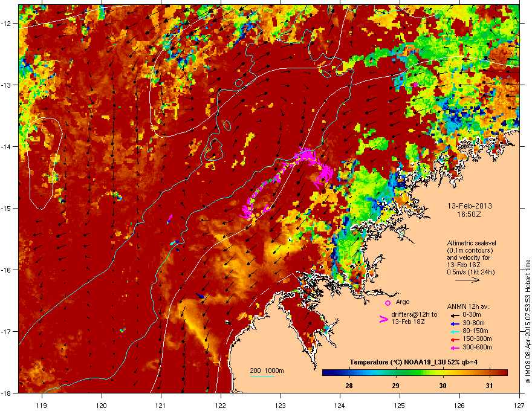
Task: Click the '-16' latitude axis label
Action: click(x=6, y=270)
